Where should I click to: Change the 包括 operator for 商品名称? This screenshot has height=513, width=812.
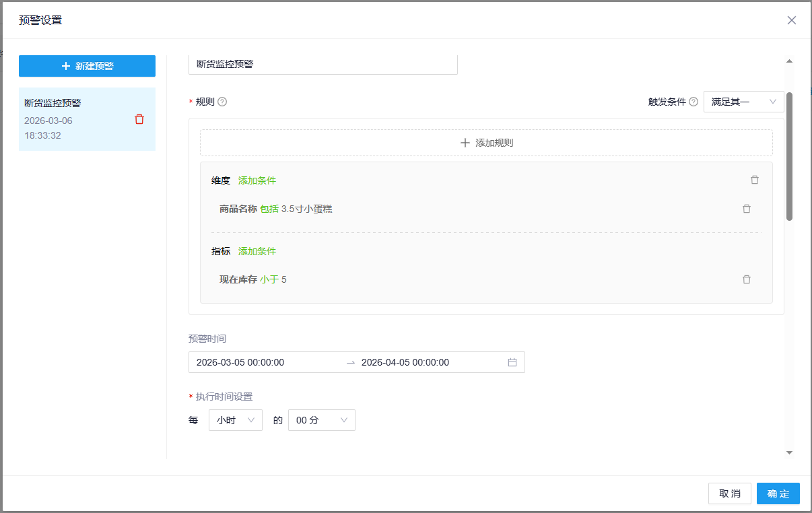click(x=271, y=209)
